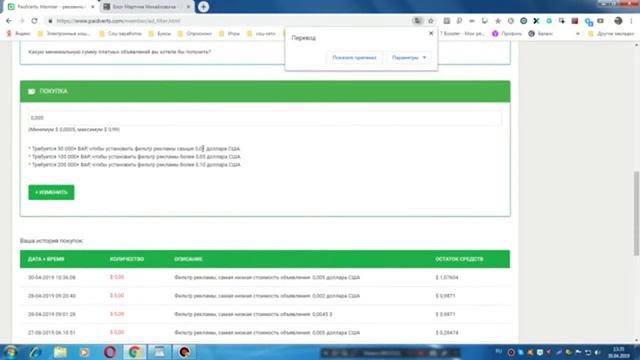Open the Игры bookmark folder
The height and width of the screenshot is (360, 640).
(x=229, y=33)
